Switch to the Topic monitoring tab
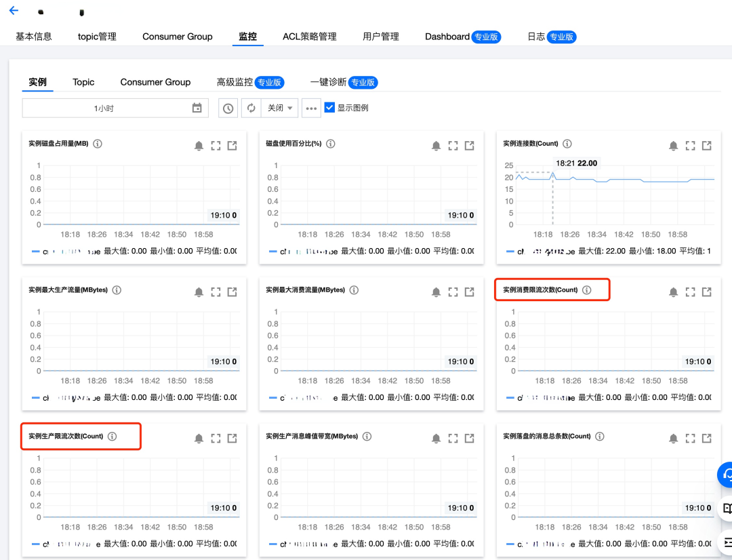 coord(83,82)
